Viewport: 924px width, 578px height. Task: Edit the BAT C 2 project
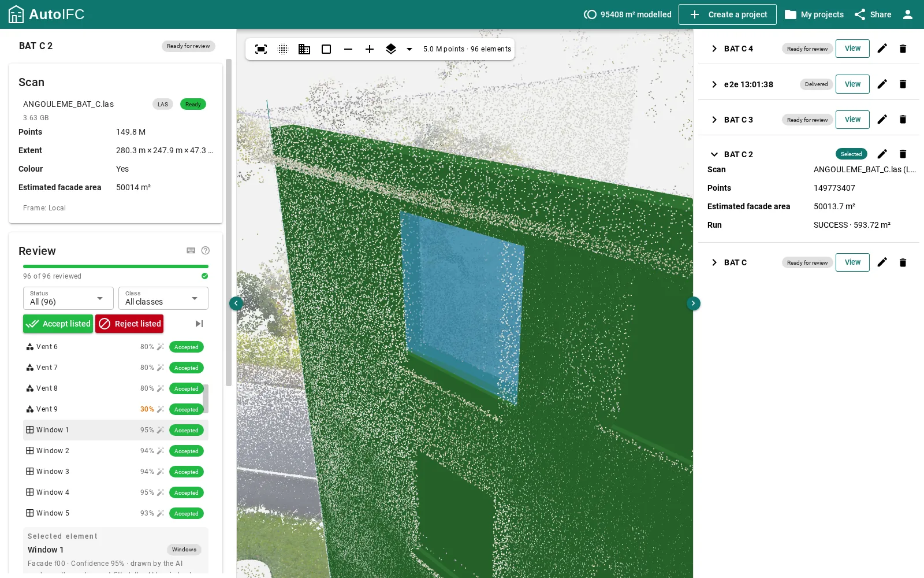click(x=882, y=154)
